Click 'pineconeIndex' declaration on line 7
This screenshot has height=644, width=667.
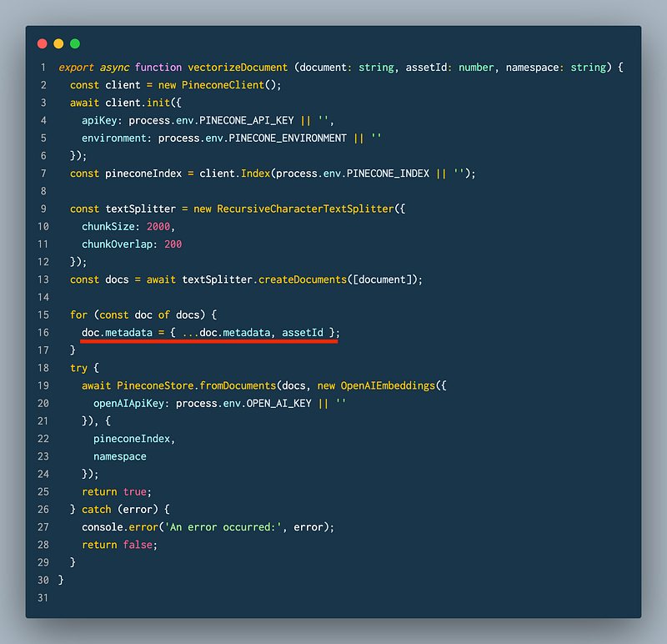pyautogui.click(x=143, y=174)
